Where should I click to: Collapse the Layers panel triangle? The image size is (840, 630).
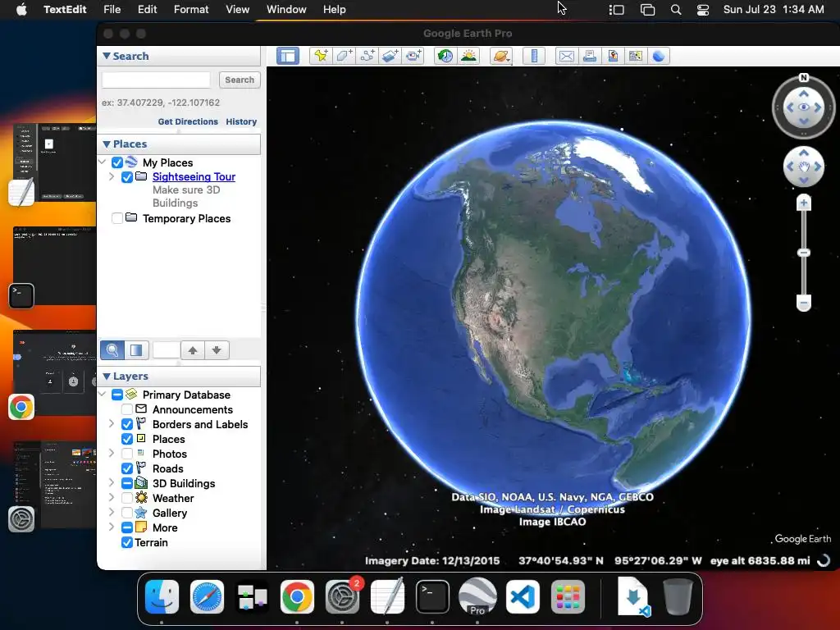107,376
